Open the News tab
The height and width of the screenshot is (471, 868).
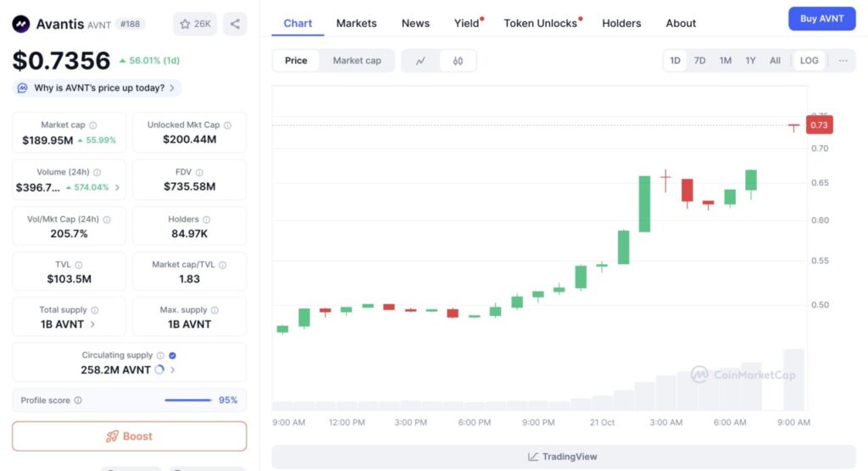tap(415, 23)
